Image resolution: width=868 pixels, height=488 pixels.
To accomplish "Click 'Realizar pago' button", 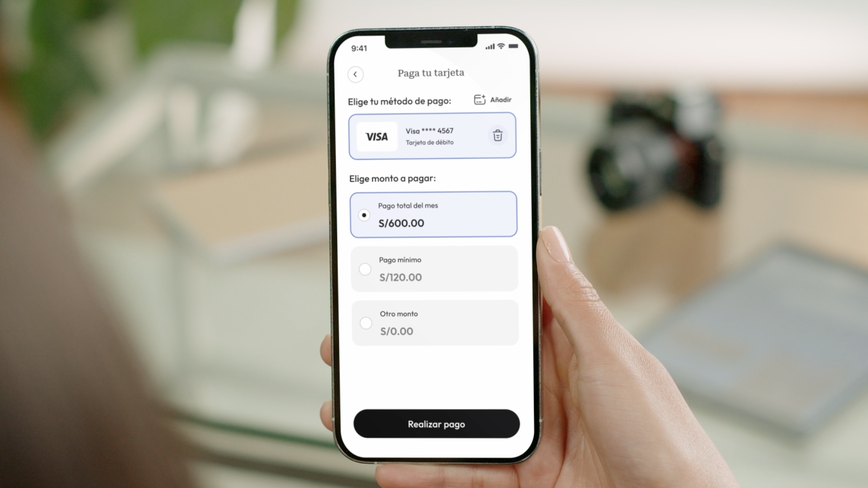I will point(433,424).
